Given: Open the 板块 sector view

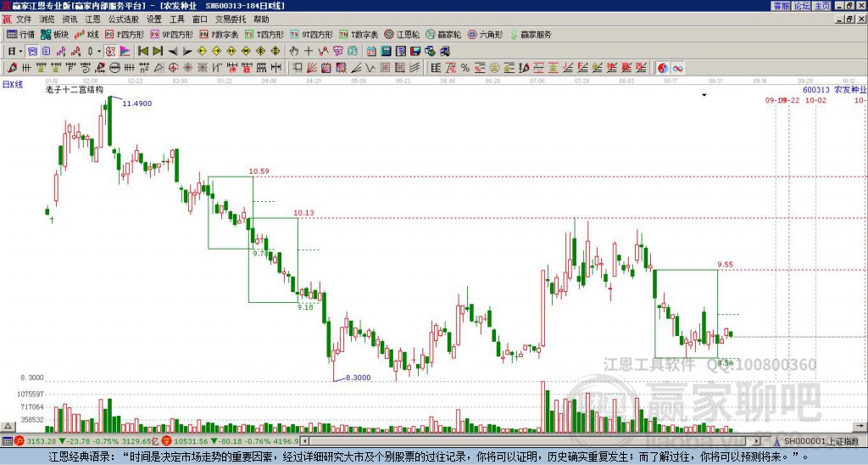Looking at the screenshot, I should pyautogui.click(x=55, y=34).
